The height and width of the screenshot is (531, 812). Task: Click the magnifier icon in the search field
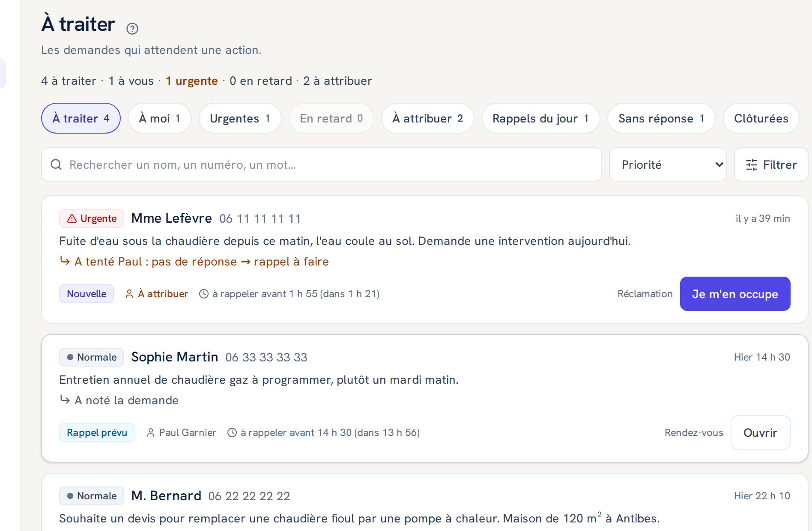pos(56,164)
